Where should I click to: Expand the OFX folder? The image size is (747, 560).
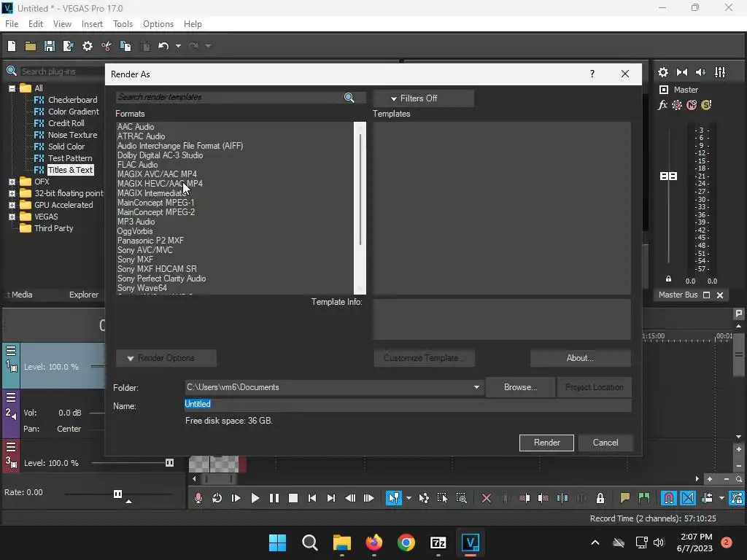click(x=12, y=182)
